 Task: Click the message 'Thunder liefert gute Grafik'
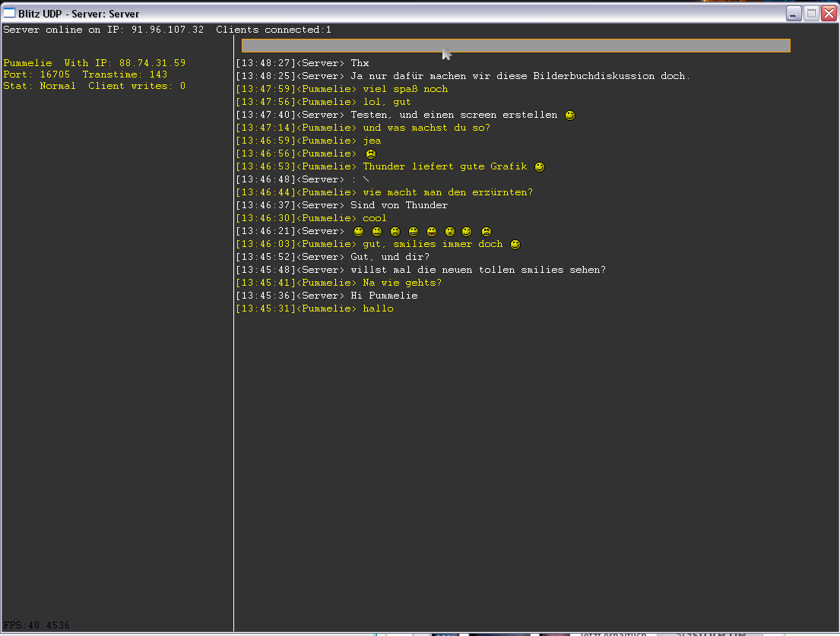pos(445,166)
